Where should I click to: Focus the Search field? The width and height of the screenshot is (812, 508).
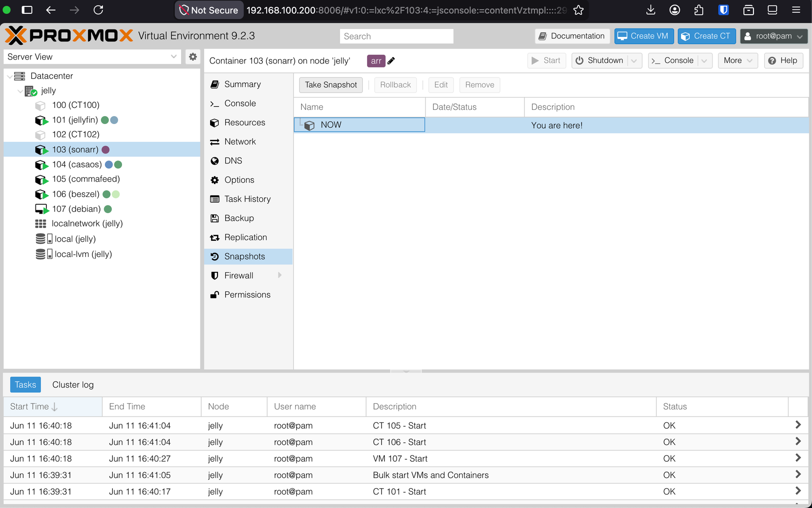pos(396,36)
